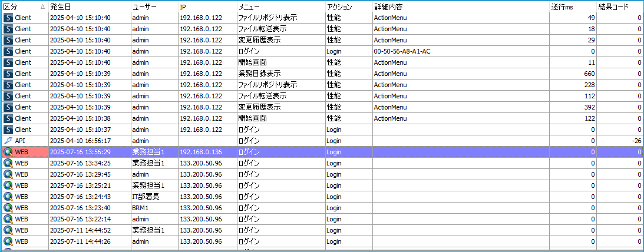This screenshot has height=252, width=644.
Task: Click the API row's wrench icon
Action: click(x=8, y=141)
